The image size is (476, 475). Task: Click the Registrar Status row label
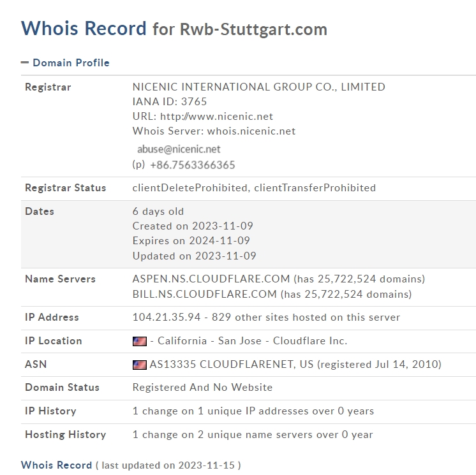(66, 187)
